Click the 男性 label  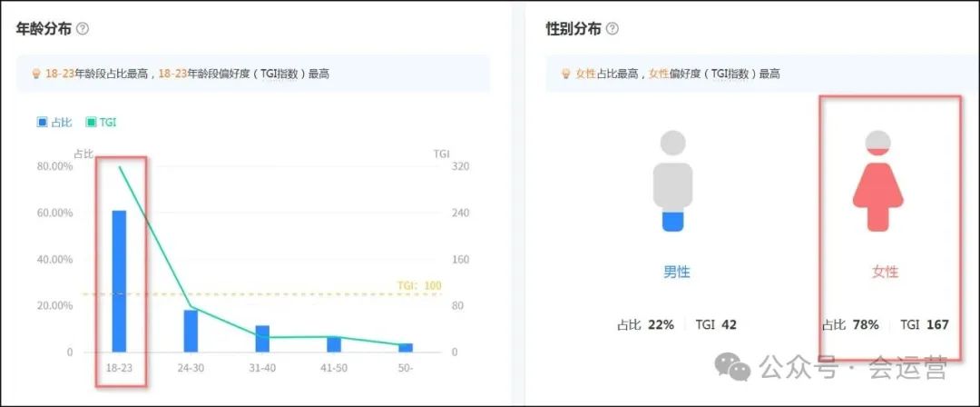676,272
